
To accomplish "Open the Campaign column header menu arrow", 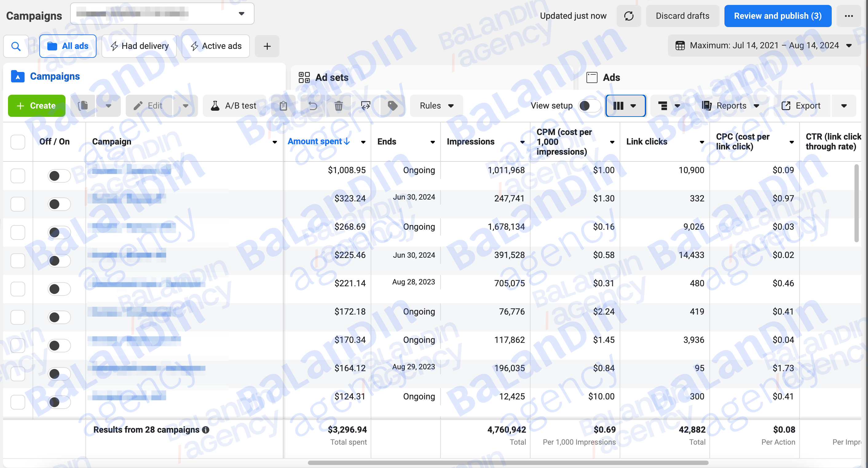I will point(274,142).
